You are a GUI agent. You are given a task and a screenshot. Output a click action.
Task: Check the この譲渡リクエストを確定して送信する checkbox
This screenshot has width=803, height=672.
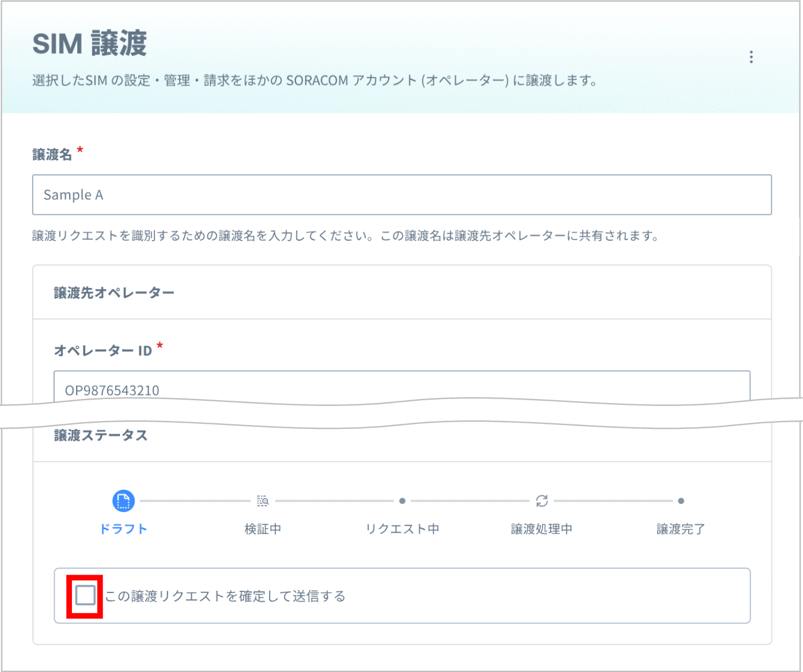tap(85, 595)
